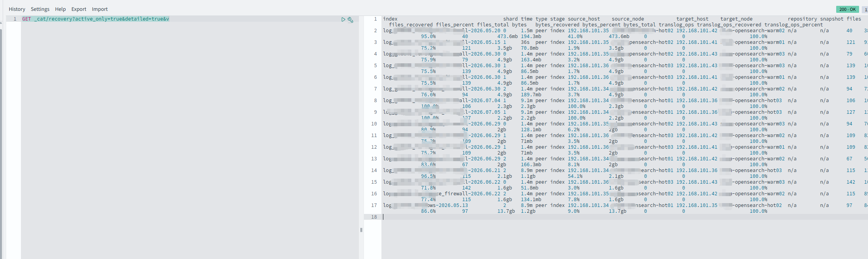Select the 189.7mb bytes recovered value
The height and width of the screenshot is (259, 868).
(531, 94)
